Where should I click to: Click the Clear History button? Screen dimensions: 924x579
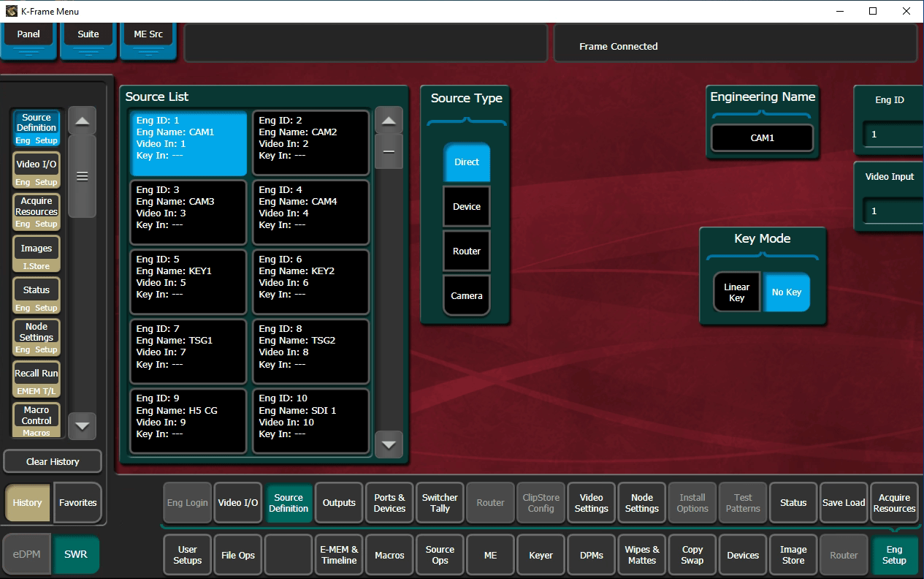[53, 461]
